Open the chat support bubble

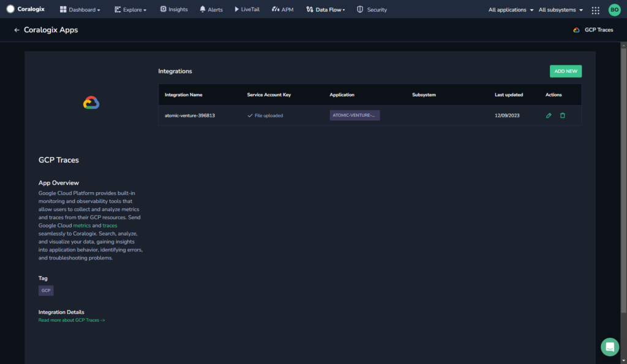(x=610, y=347)
